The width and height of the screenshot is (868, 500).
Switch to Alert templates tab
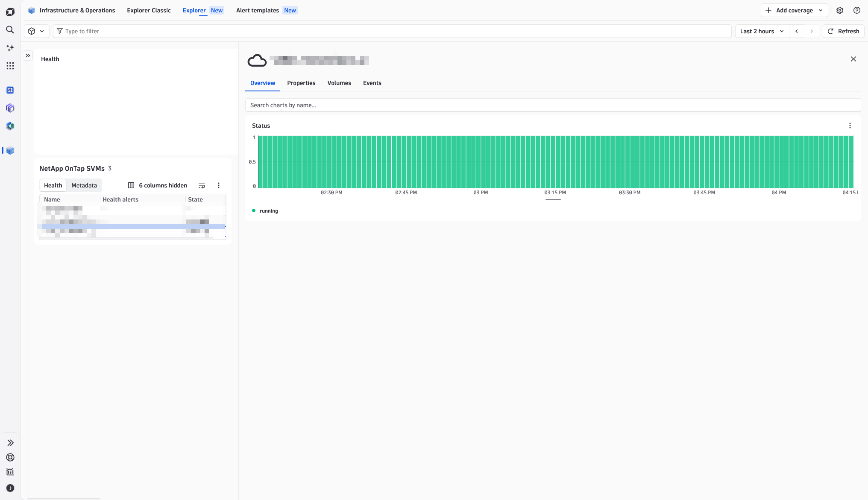267,10
